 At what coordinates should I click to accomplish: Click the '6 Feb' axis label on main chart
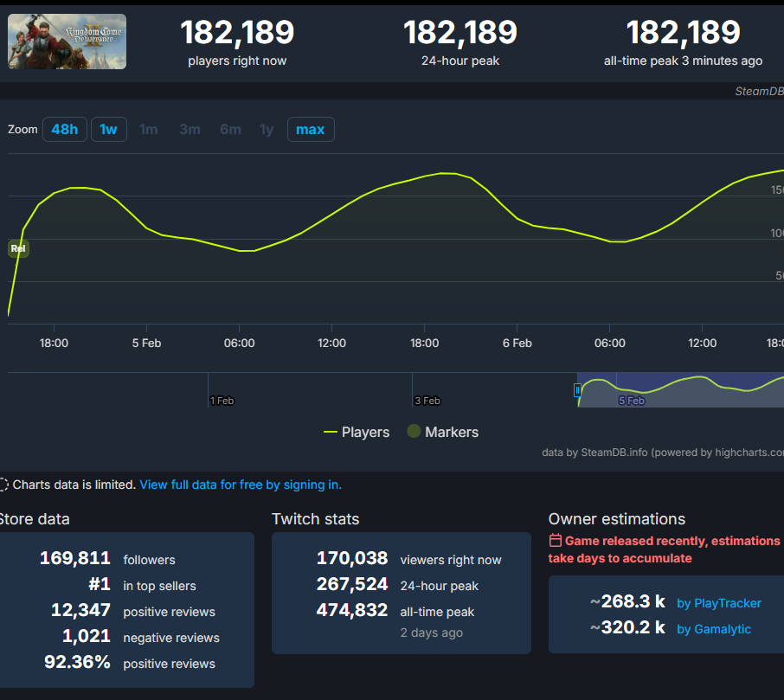coord(517,343)
